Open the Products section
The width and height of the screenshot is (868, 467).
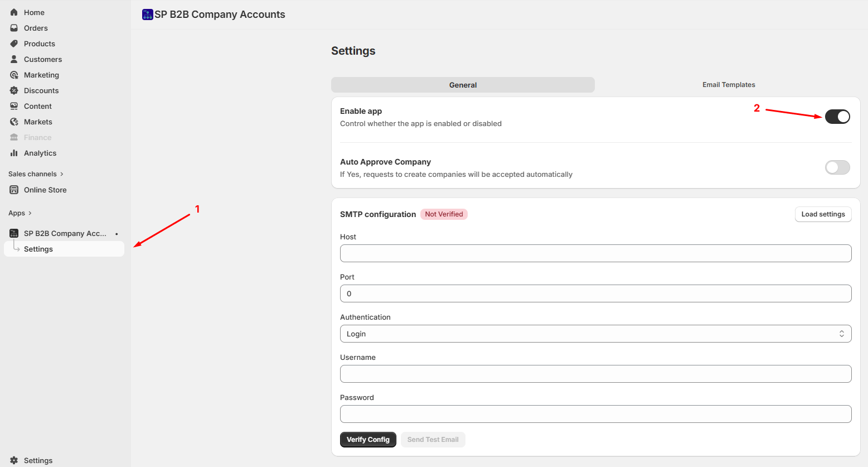pos(38,43)
